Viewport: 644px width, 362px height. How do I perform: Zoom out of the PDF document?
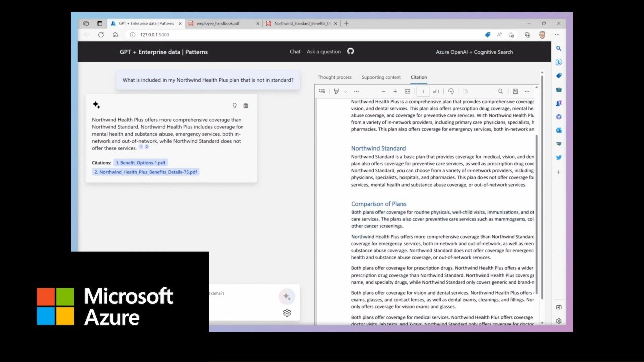383,91
